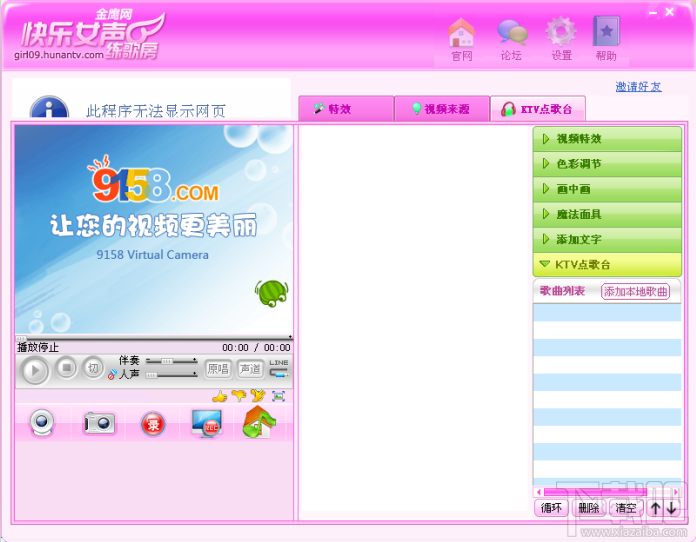Toggle the 原唱 original vocal button
The width and height of the screenshot is (696, 542).
[x=218, y=369]
